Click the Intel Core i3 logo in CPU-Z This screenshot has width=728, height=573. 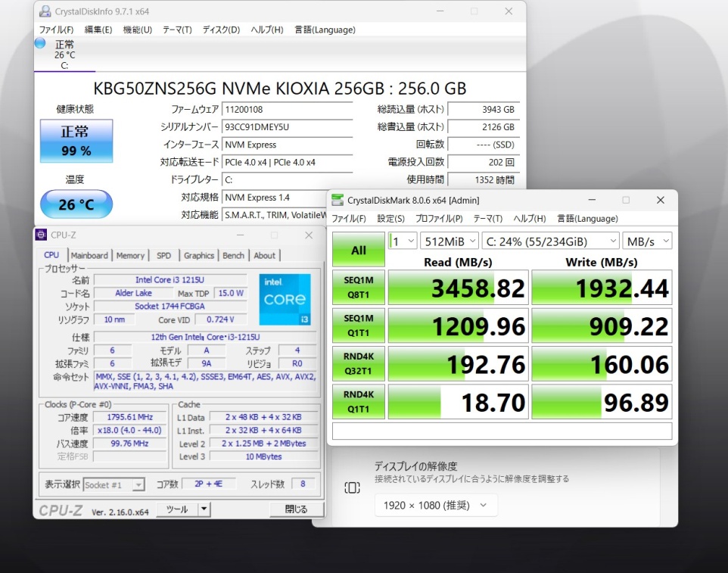(x=285, y=299)
